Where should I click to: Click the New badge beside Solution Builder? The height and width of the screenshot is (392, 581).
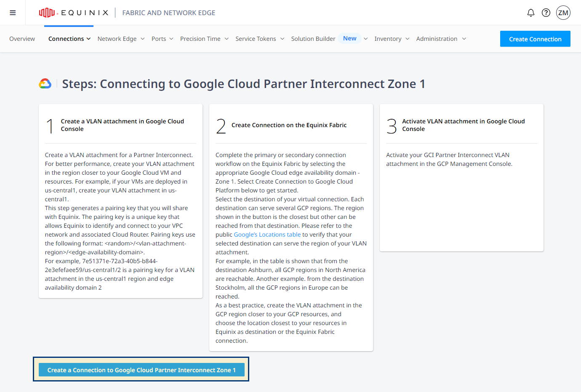pos(349,38)
